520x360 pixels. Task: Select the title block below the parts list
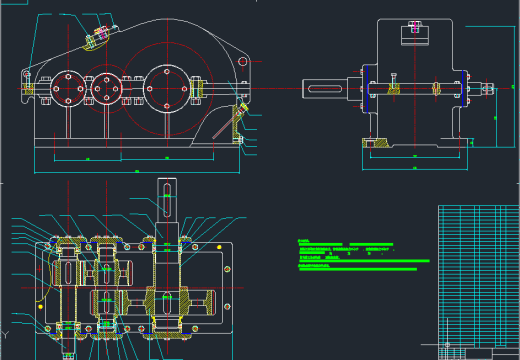click(x=479, y=353)
